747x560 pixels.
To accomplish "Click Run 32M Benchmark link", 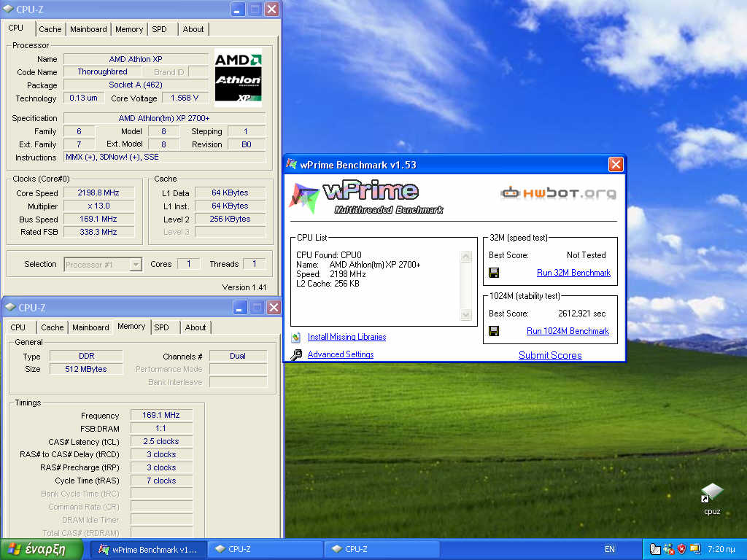I will 573,273.
